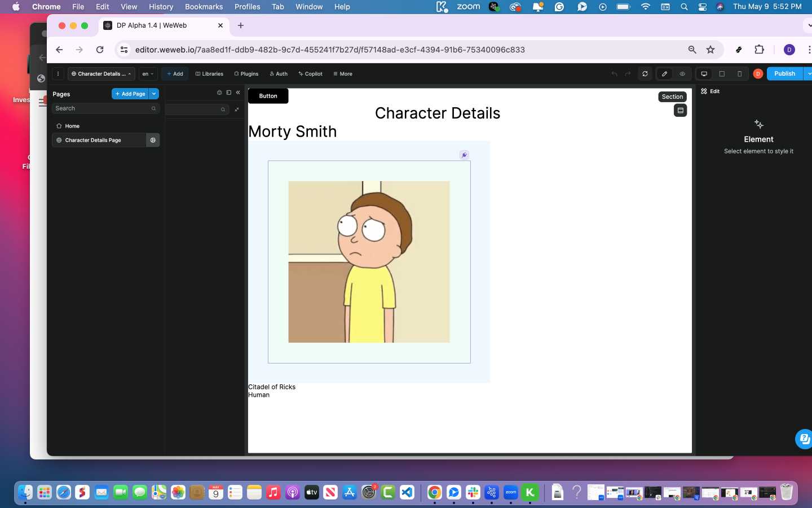The image size is (812, 508).
Task: Open Finder from the Dock
Action: pos(25,492)
